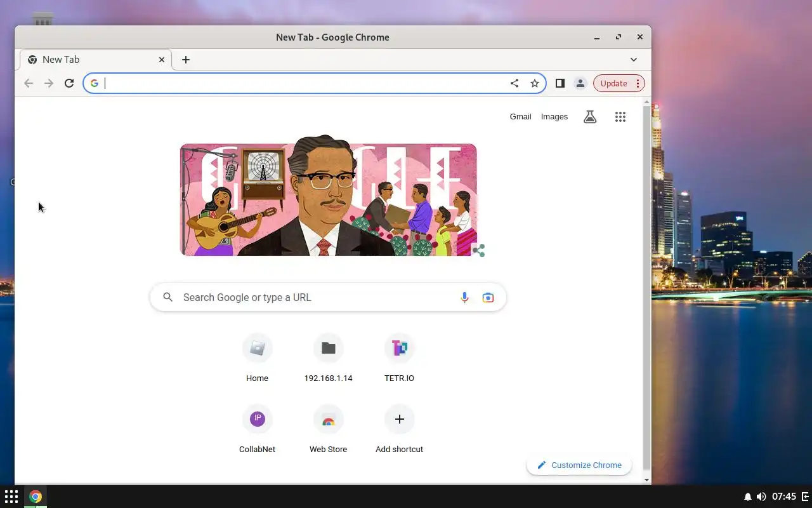Viewport: 812px width, 508px height.
Task: Open the taskbar applications grid
Action: click(x=11, y=497)
